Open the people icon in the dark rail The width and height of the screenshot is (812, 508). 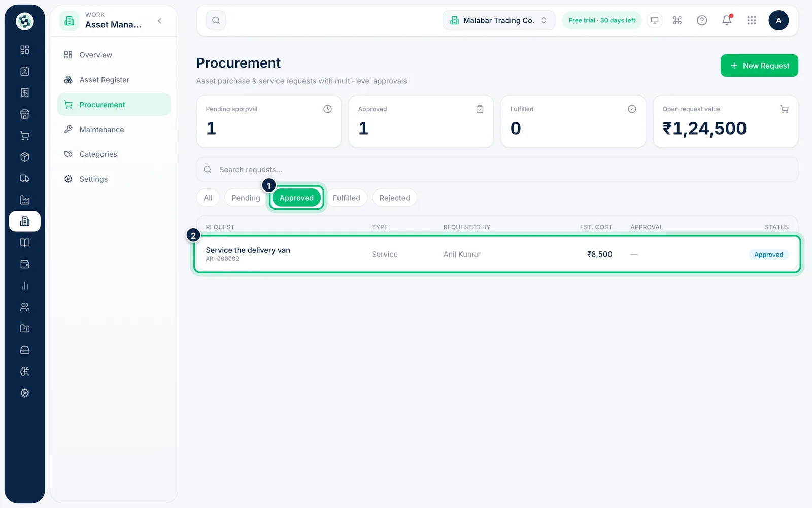pyautogui.click(x=24, y=307)
